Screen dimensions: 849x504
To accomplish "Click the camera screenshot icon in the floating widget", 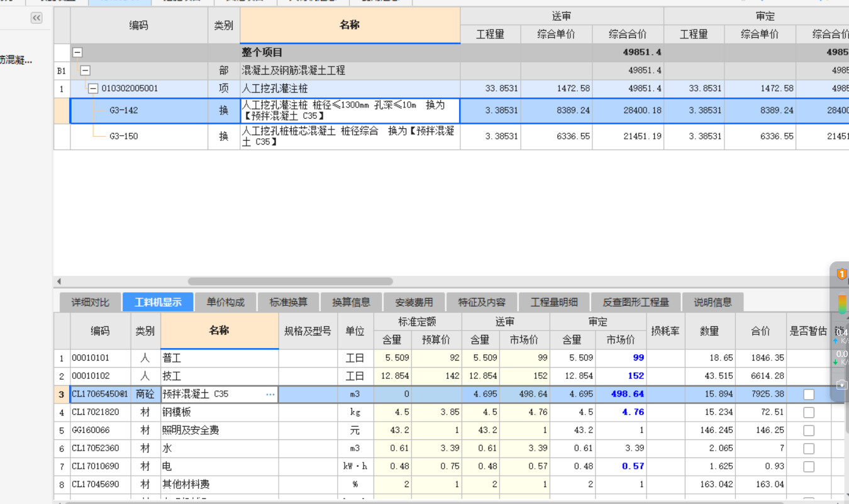I will (842, 385).
